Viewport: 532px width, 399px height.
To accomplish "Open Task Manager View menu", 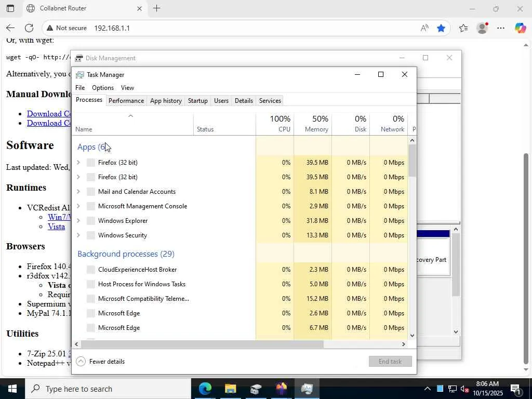I will point(128,88).
